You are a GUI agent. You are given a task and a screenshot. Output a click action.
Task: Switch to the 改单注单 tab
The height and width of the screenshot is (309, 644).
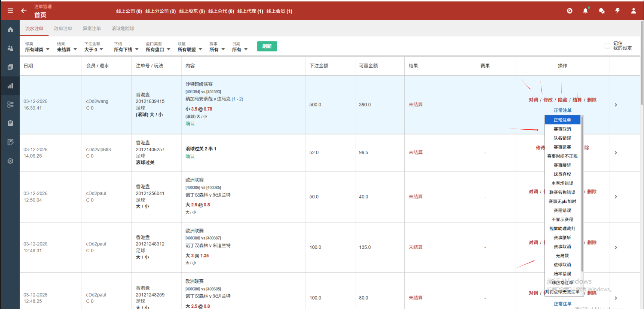pyautogui.click(x=63, y=29)
